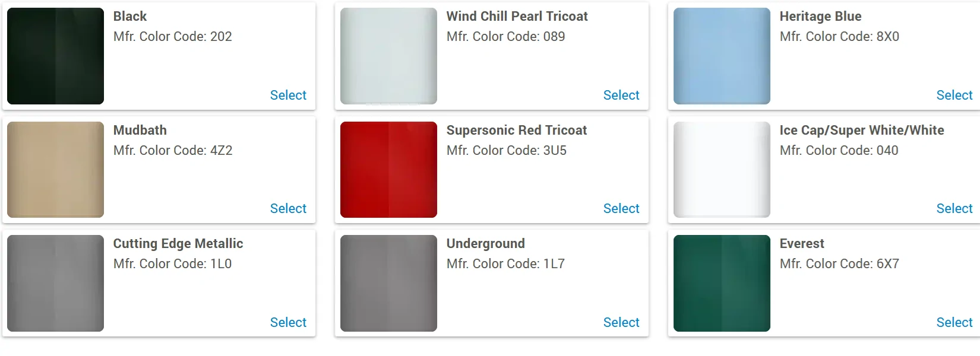The image size is (980, 356).
Task: Click the Wind Chill Pearl Tricoat swatch
Action: 388,56
